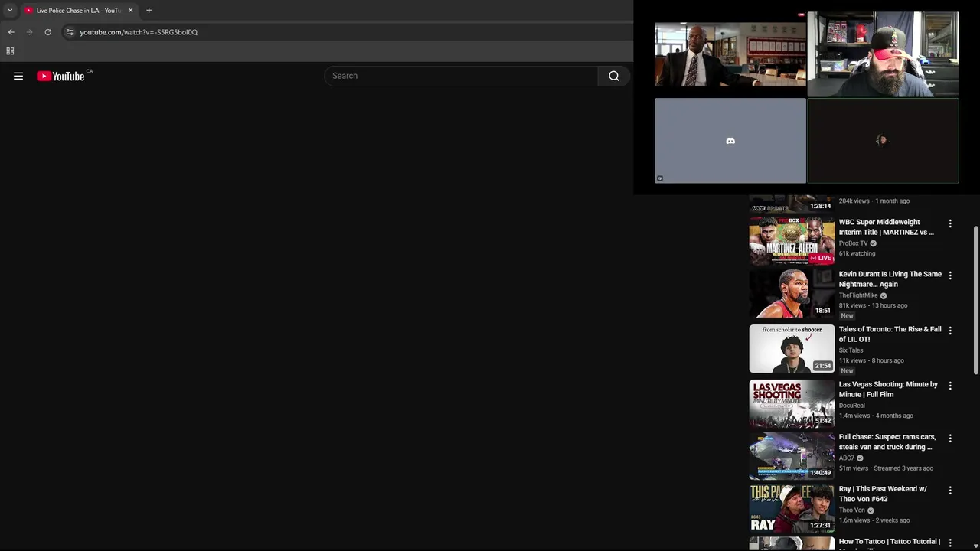Select the bearded man webcam tile
Viewport: 980px width, 551px height.
coord(883,54)
